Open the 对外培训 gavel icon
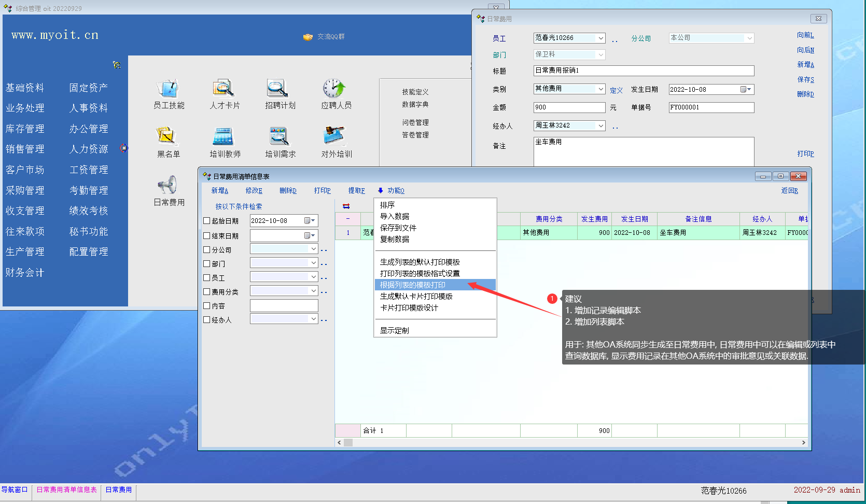 coord(336,137)
